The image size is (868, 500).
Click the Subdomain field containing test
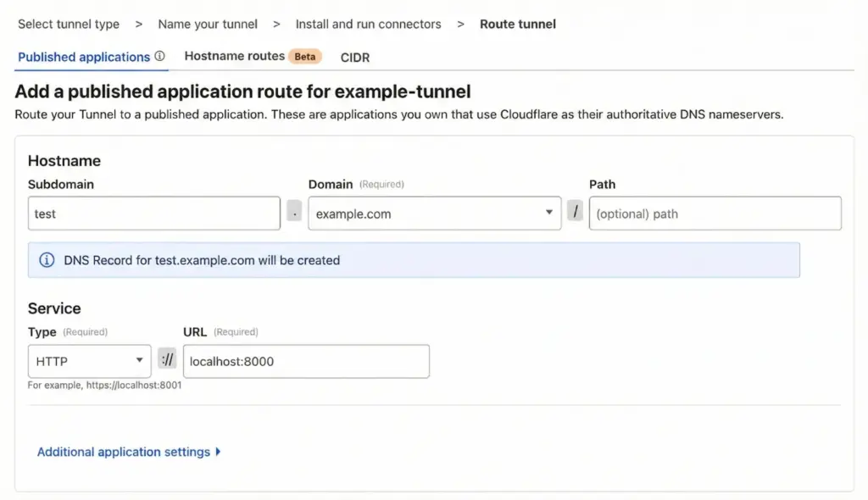tap(153, 213)
